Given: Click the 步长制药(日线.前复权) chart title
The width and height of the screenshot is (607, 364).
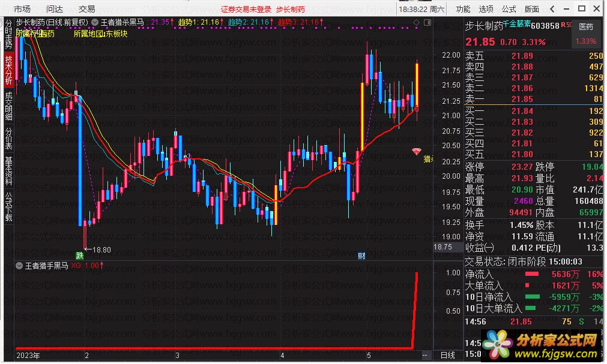Looking at the screenshot, I should (x=52, y=22).
